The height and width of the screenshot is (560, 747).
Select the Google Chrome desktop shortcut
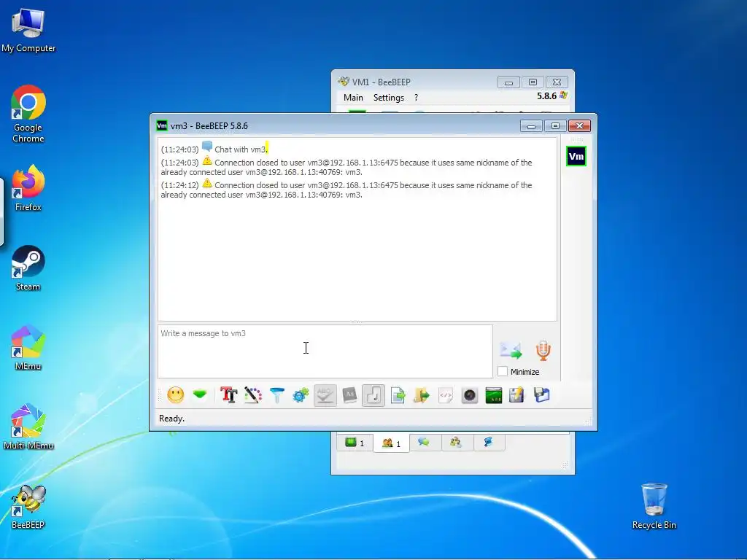click(x=28, y=114)
